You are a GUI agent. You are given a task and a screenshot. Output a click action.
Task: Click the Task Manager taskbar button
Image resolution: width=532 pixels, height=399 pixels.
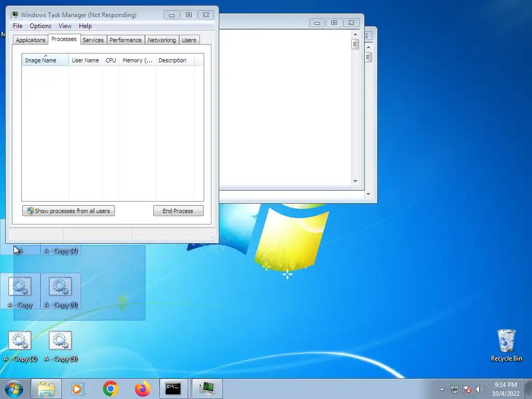pos(207,389)
